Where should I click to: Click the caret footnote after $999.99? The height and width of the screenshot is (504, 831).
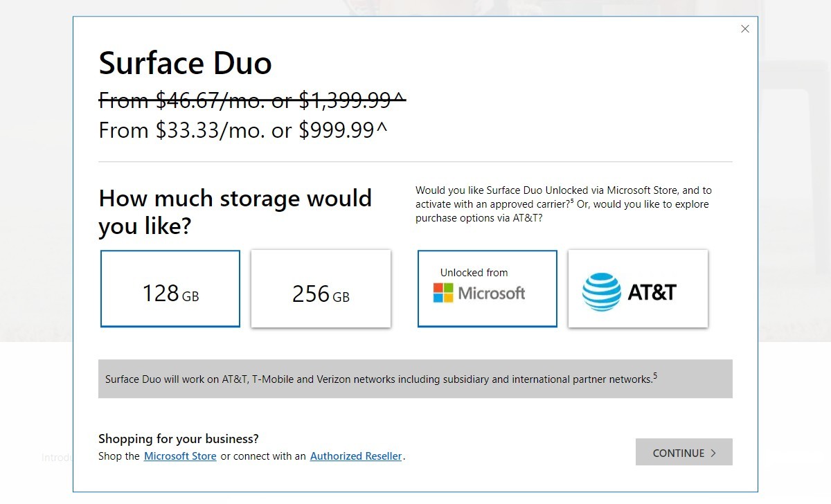click(x=382, y=129)
